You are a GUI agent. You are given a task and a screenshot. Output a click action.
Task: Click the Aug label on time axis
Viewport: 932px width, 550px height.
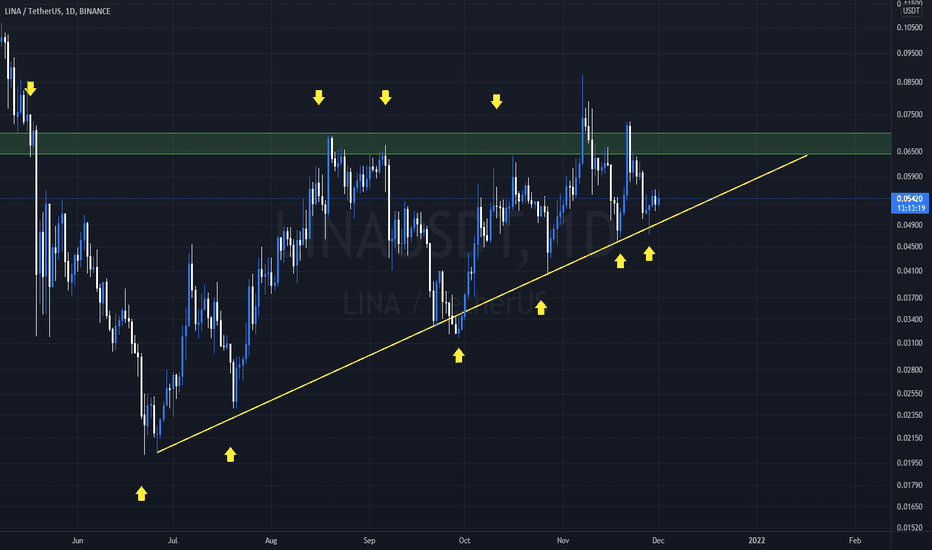[x=271, y=541]
